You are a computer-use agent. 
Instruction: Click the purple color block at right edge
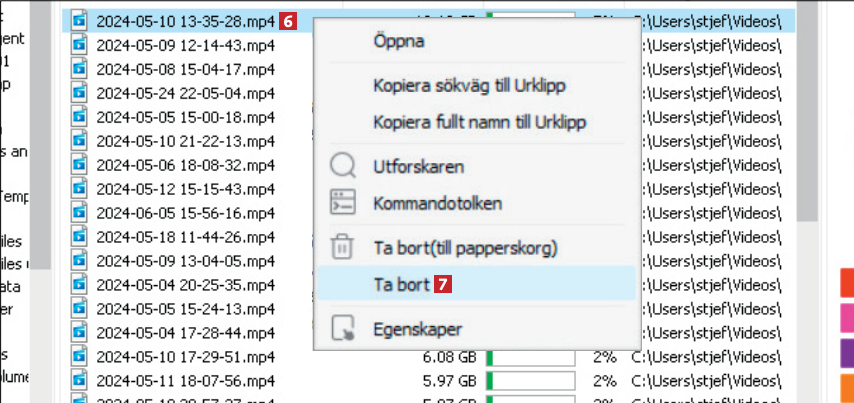[x=847, y=353]
